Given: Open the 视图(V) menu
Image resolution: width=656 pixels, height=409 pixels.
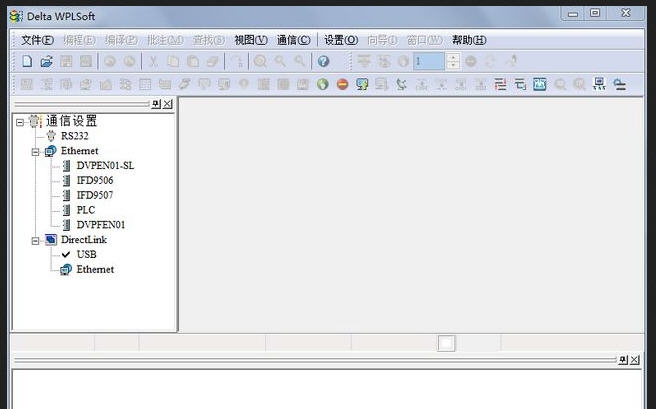Looking at the screenshot, I should 251,40.
